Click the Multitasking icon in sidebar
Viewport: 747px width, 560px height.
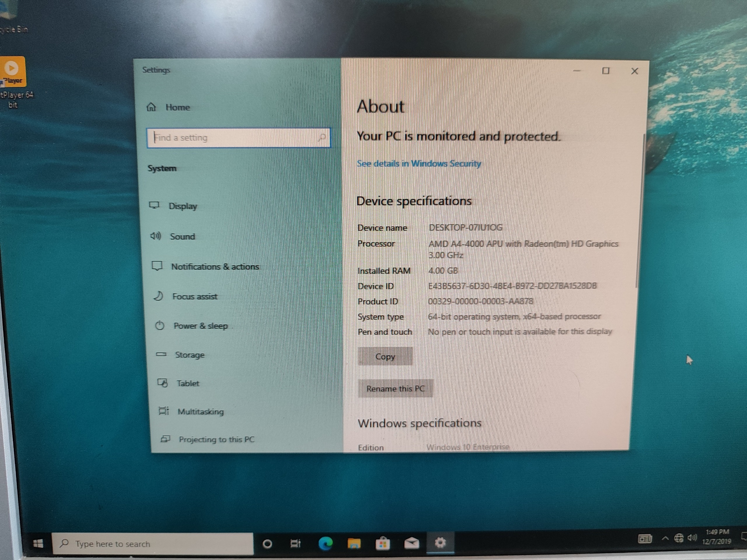164,411
